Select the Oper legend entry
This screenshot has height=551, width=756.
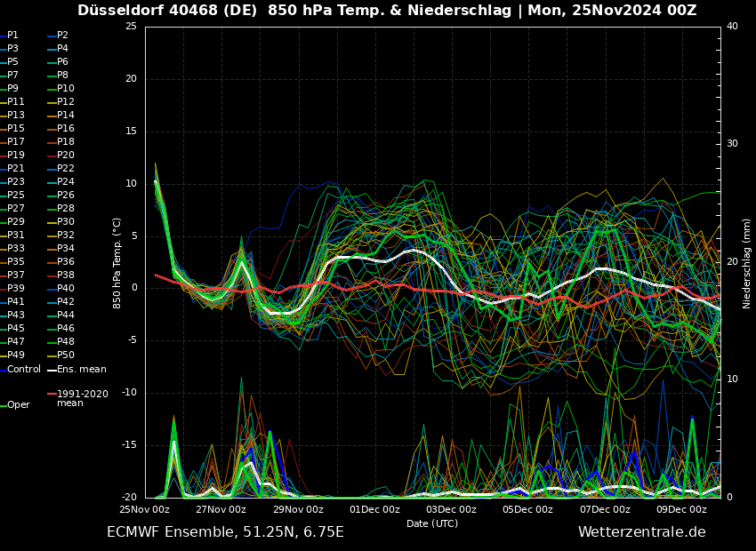point(19,404)
